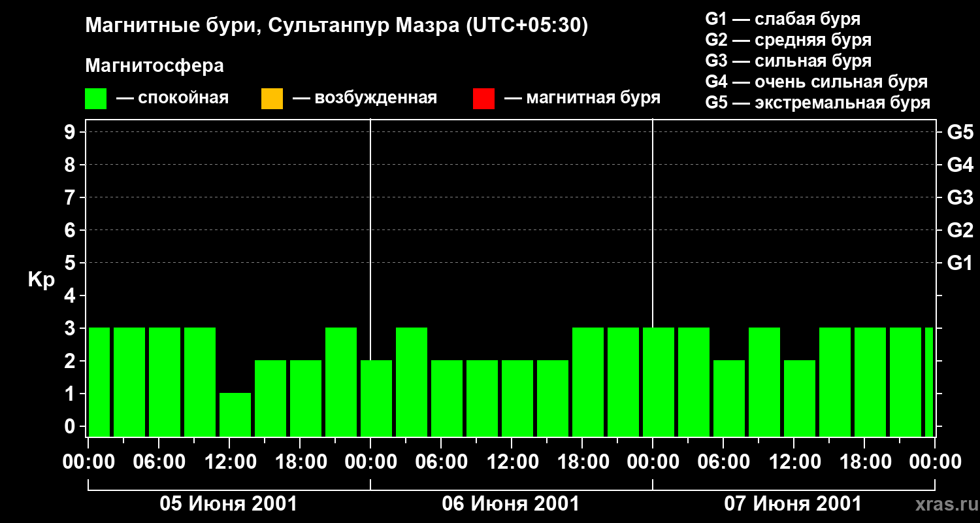Image resolution: width=980 pixels, height=523 pixels.
Task: Click the 'G1 — слабая буря' legend line
Action: (x=783, y=19)
